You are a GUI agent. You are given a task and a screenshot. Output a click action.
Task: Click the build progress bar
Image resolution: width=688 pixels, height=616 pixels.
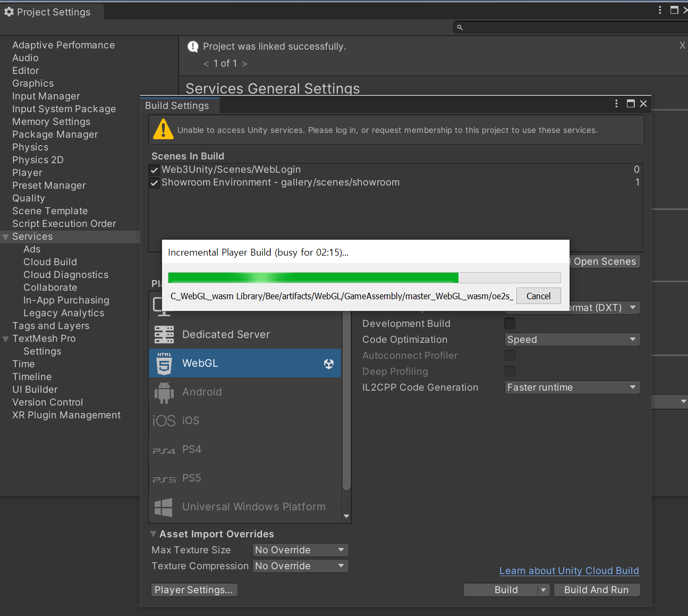364,277
